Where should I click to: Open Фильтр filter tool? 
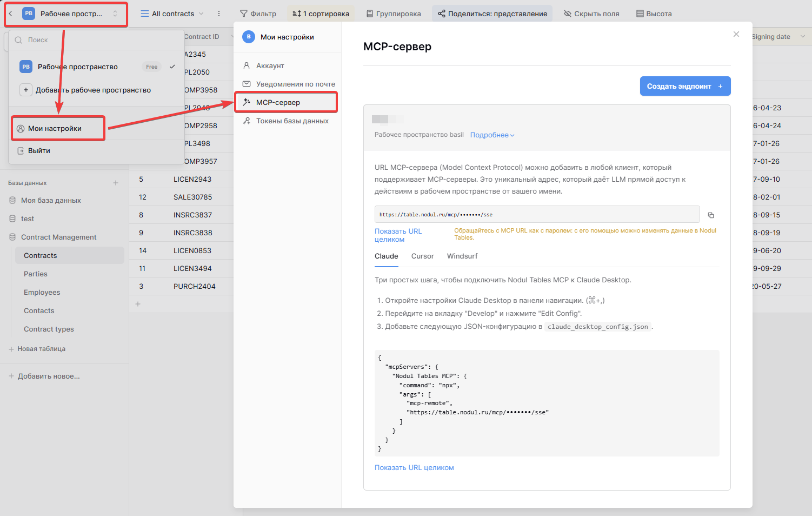coord(258,14)
